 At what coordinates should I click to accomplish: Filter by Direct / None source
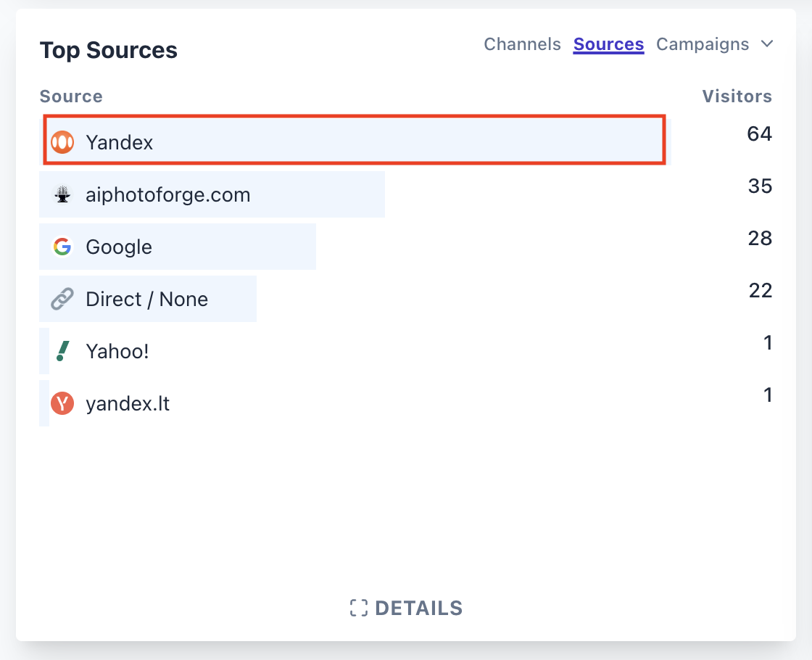point(146,299)
